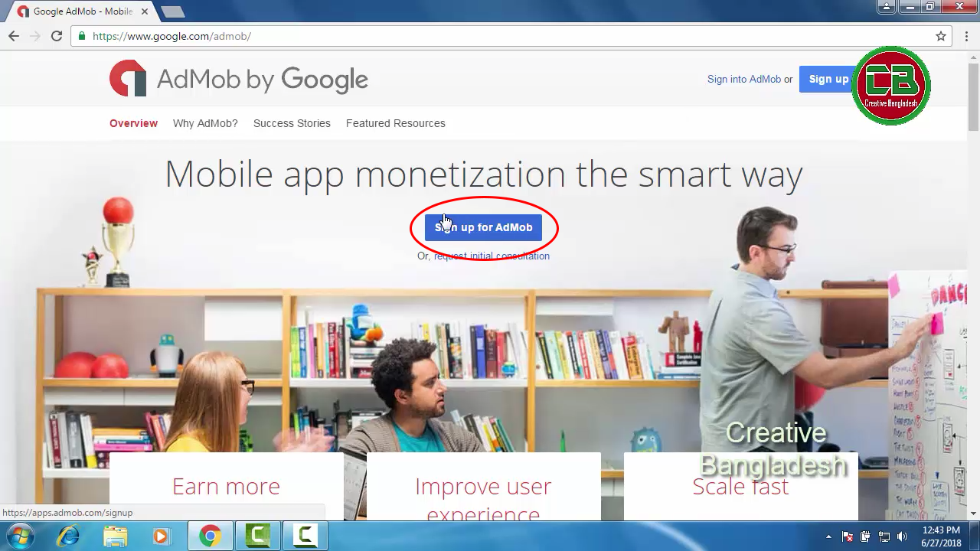Open the taskbar clock and date
This screenshot has height=551, width=980.
(x=941, y=536)
